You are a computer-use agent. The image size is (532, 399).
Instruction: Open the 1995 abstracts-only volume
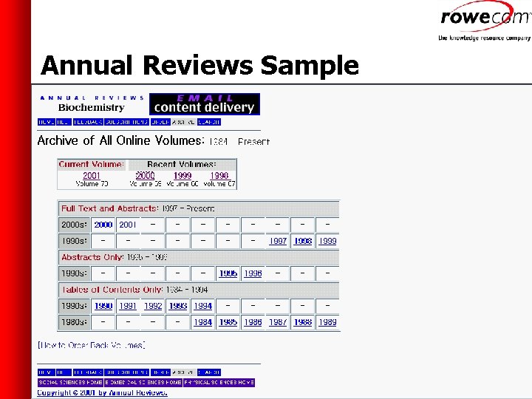tap(228, 273)
